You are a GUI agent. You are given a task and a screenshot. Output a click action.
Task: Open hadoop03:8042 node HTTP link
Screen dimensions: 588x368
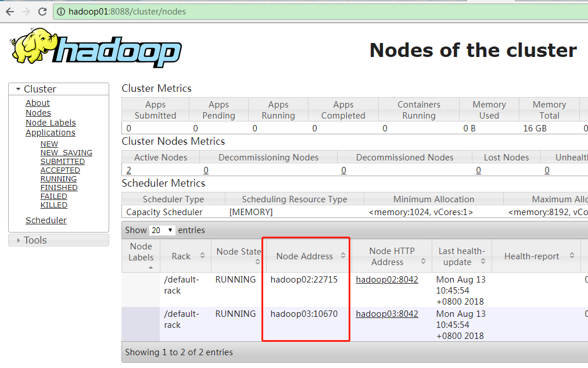tap(386, 314)
